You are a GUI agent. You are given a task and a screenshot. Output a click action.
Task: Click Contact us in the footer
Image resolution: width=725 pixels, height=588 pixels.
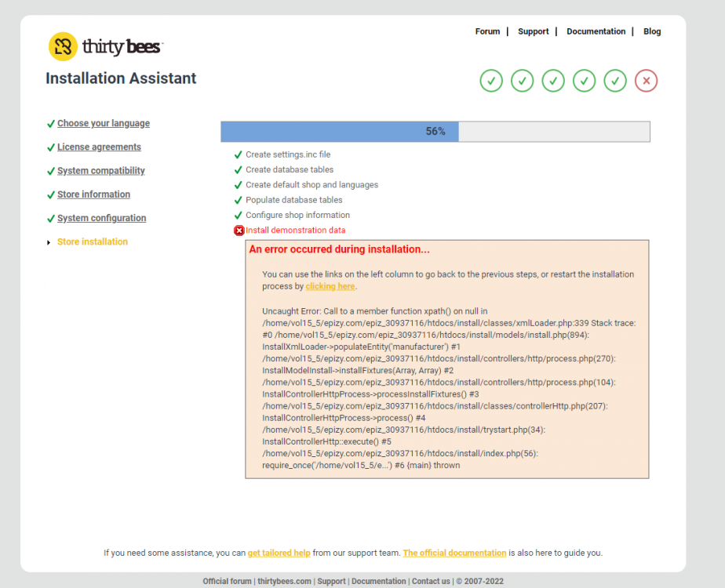431,581
